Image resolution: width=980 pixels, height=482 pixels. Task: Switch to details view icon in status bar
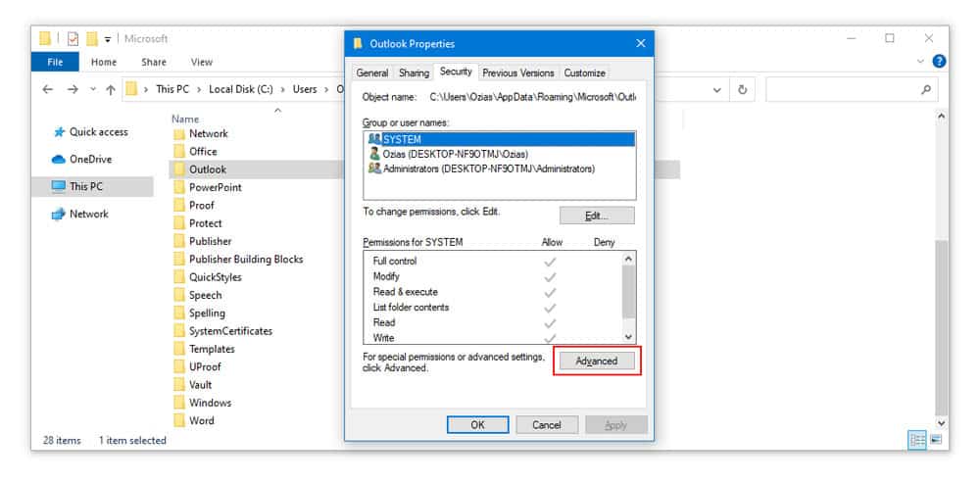point(917,440)
